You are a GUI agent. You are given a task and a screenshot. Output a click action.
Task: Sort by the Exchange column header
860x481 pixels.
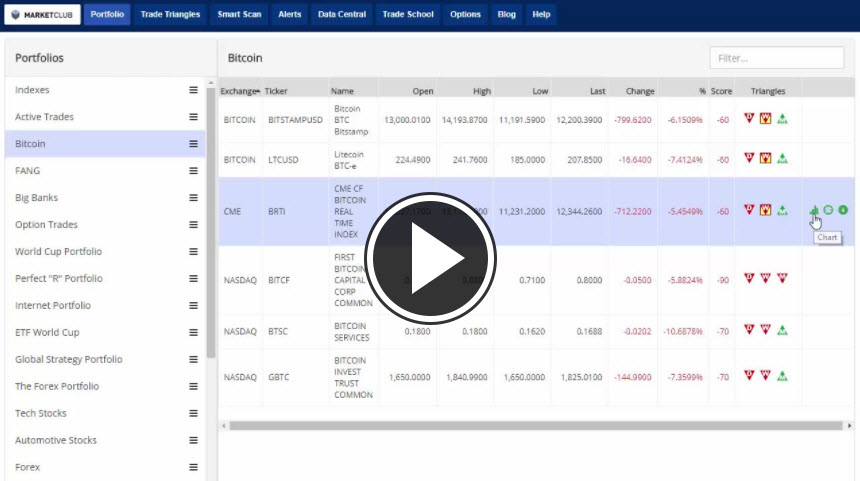coord(240,91)
